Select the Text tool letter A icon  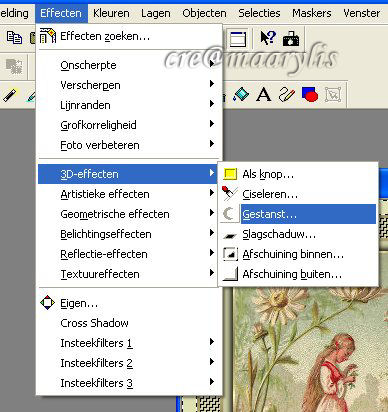(263, 94)
